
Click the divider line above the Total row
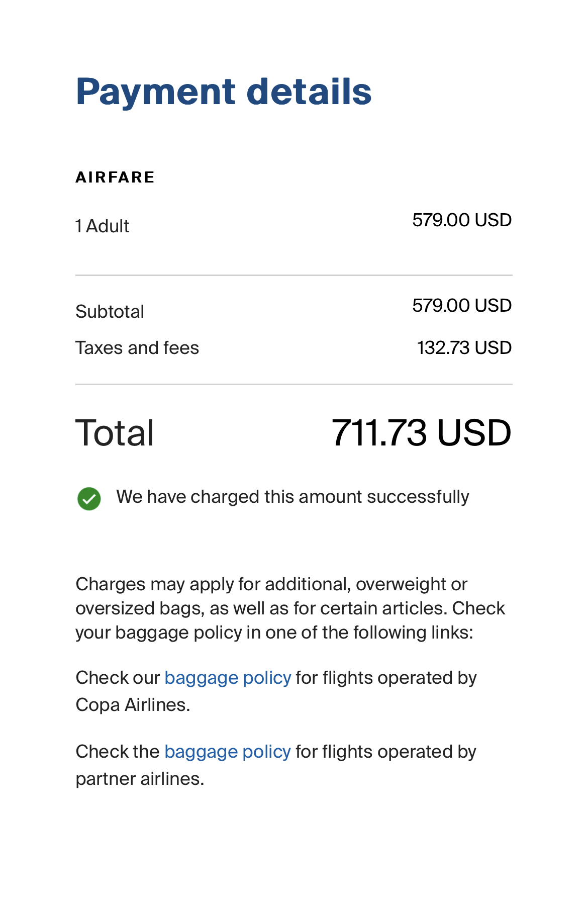[294, 385]
